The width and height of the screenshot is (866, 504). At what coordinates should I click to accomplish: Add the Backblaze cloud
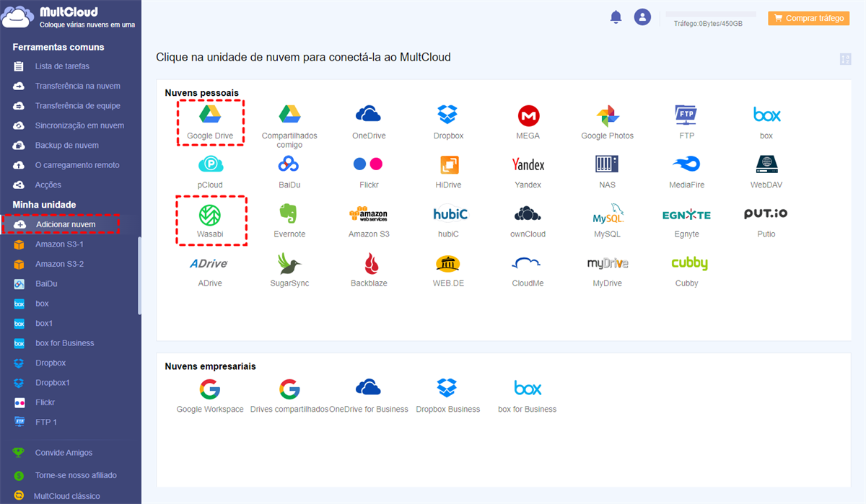click(369, 270)
